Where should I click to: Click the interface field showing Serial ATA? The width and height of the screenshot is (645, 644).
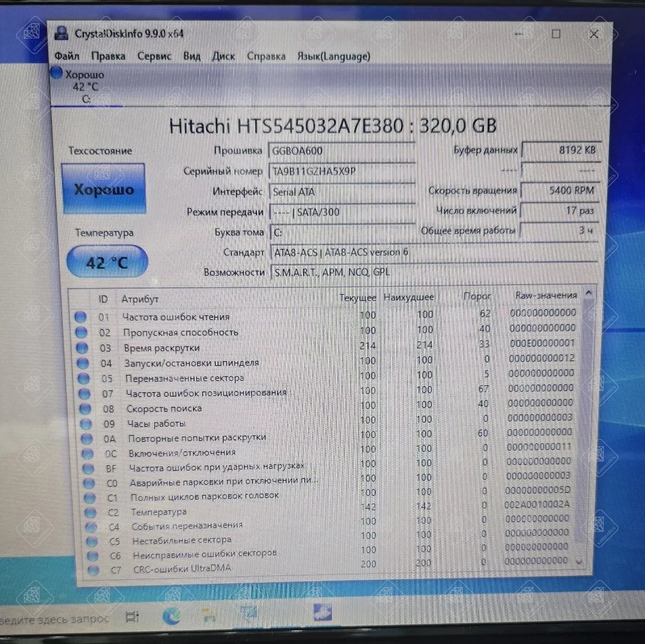(342, 192)
